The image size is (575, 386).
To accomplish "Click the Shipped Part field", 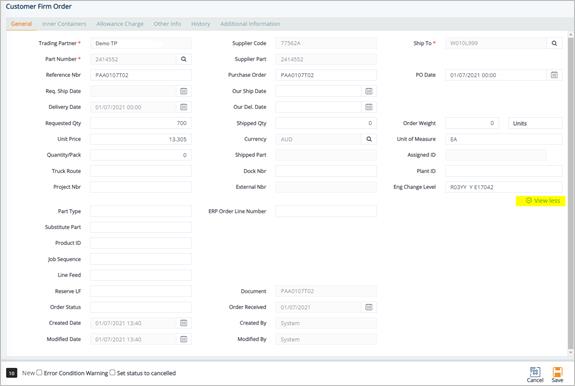I will pos(326,155).
